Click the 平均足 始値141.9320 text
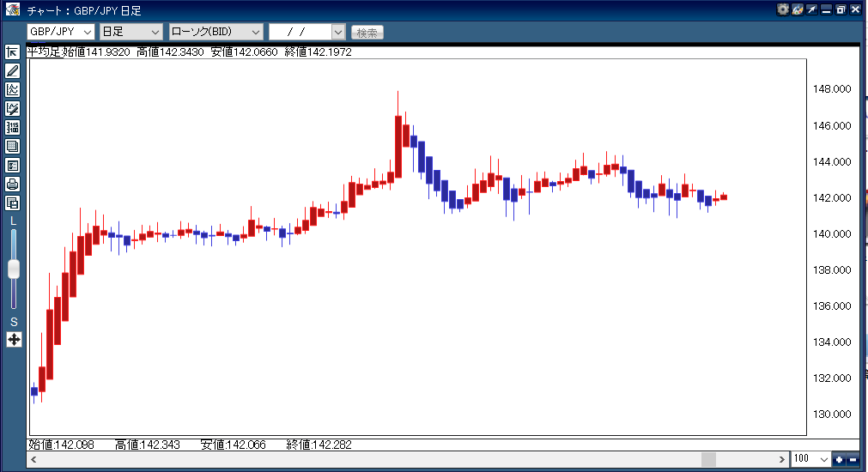 point(79,52)
